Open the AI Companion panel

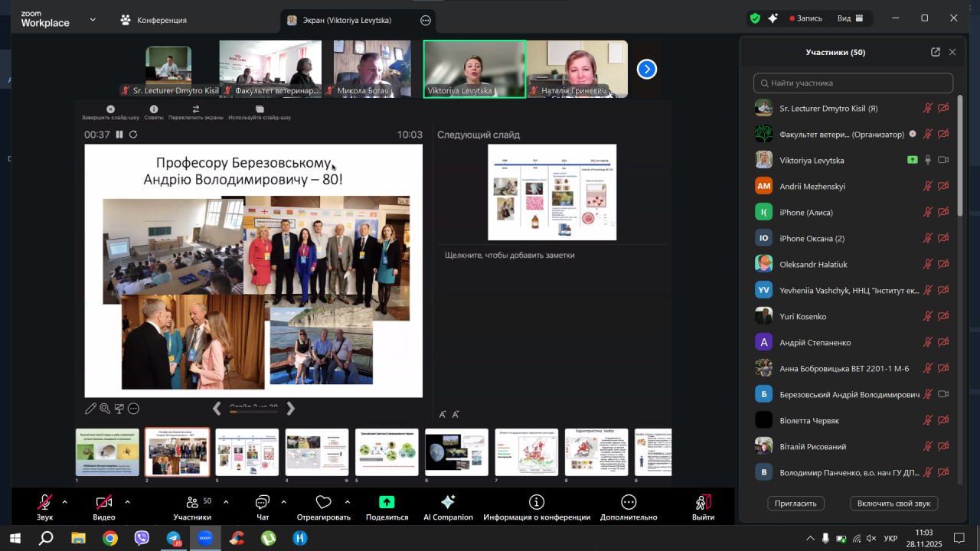click(x=448, y=503)
